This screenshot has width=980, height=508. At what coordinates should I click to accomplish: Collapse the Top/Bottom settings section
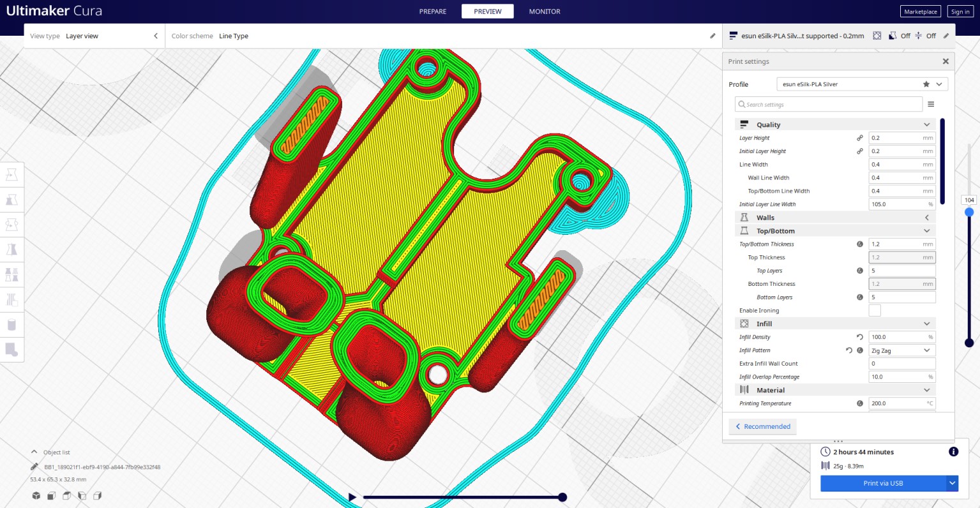pyautogui.click(x=835, y=231)
